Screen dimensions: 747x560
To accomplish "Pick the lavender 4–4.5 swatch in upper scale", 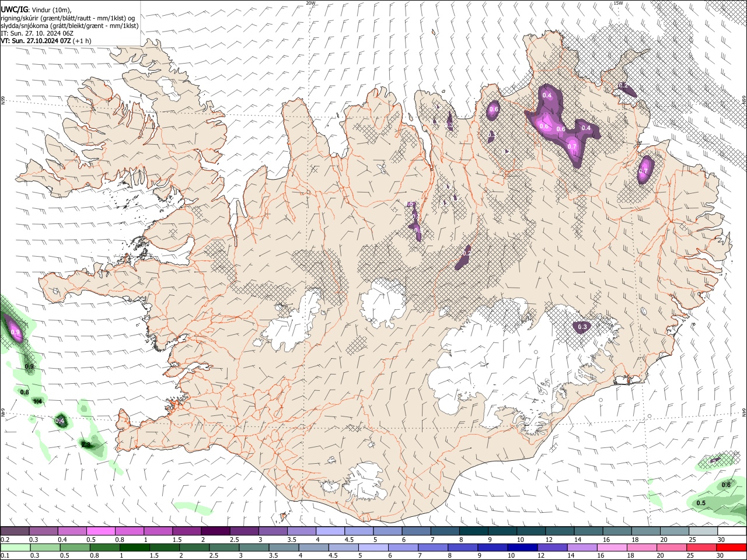I will 330,531.
